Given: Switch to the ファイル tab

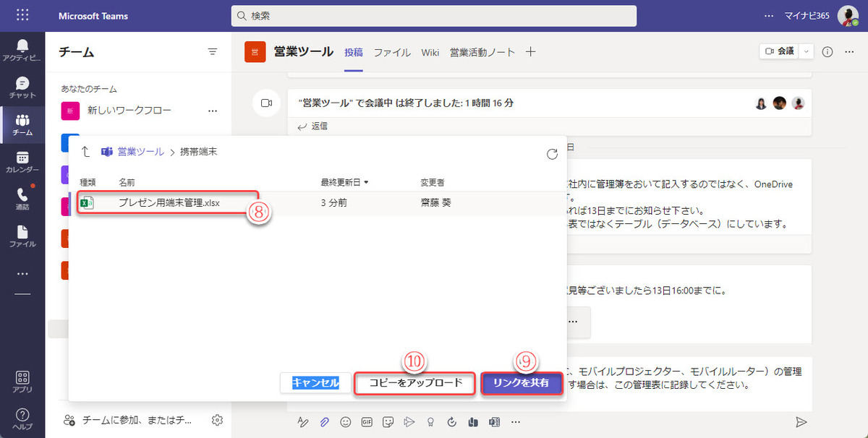Looking at the screenshot, I should tap(392, 52).
